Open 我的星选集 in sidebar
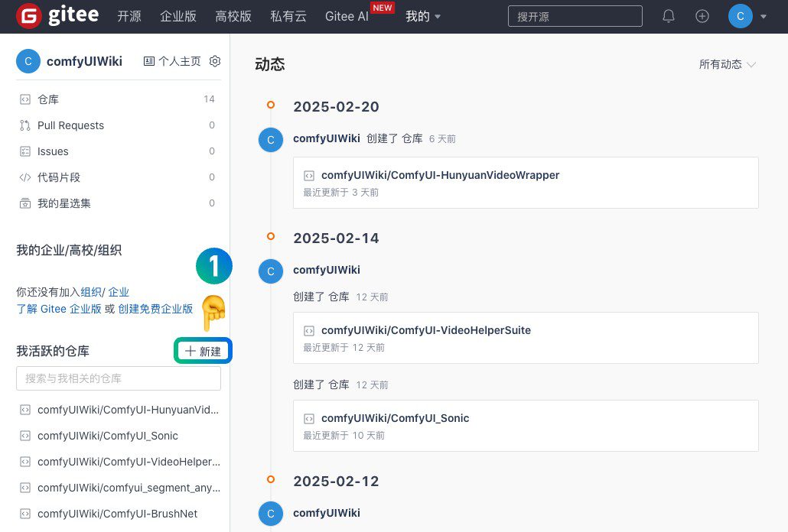 (x=63, y=203)
